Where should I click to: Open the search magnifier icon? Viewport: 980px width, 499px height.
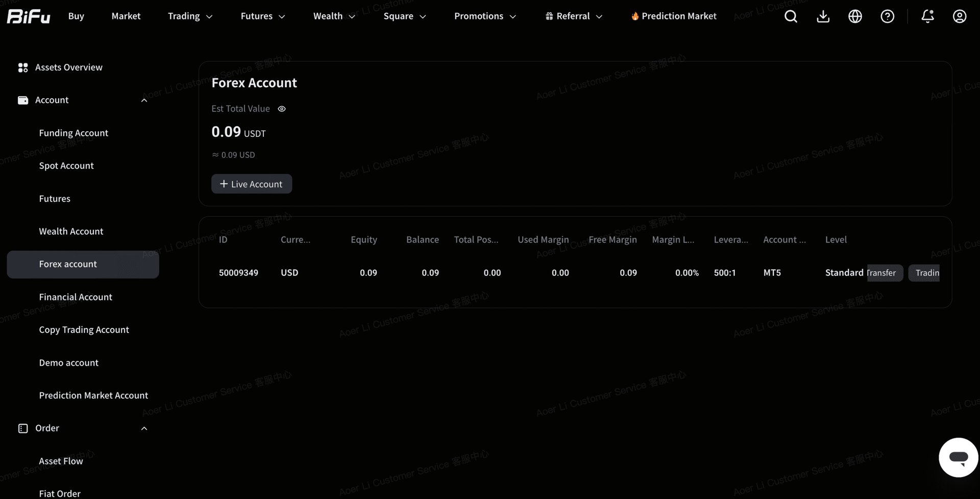(x=791, y=16)
